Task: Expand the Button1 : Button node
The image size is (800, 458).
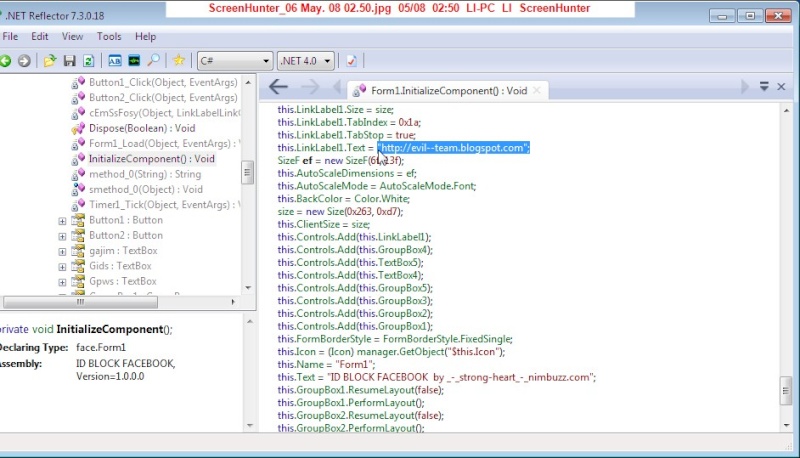Action: point(62,221)
